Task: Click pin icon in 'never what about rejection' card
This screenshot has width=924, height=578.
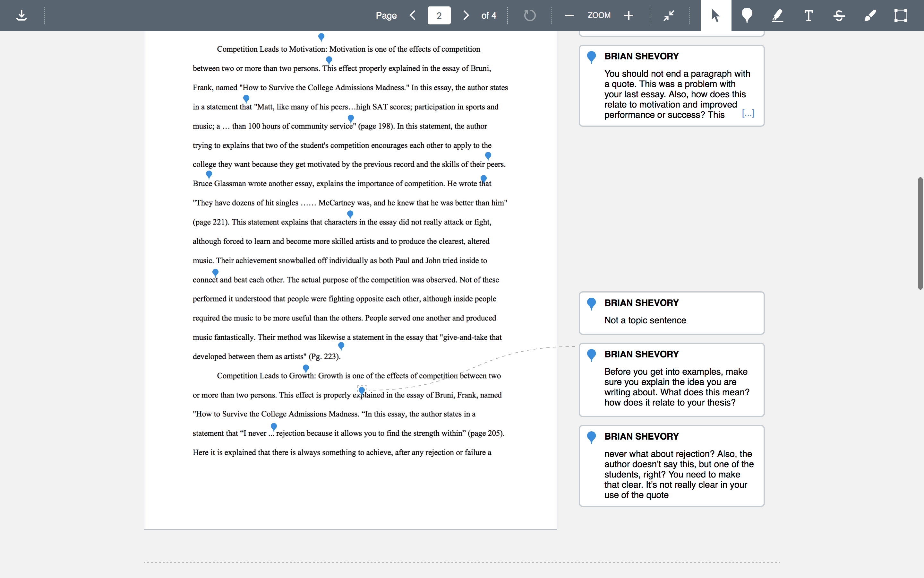Action: tap(591, 437)
